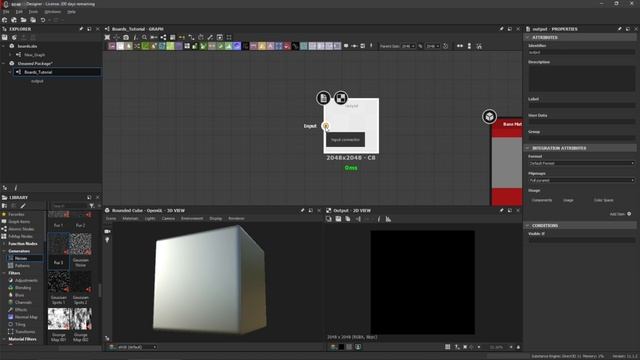Click the camera snapshot icon in graph toolbar
Viewport: 640px width, 360px height.
[x=126, y=37]
